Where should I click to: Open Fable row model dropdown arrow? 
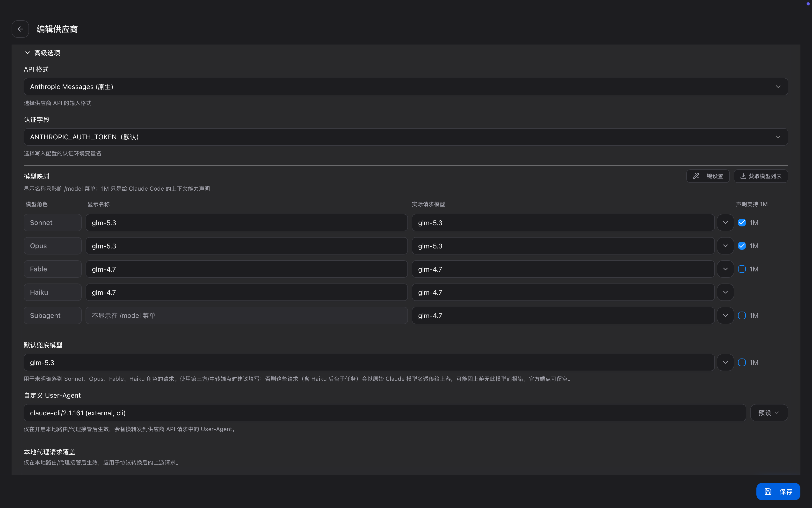[x=725, y=269]
